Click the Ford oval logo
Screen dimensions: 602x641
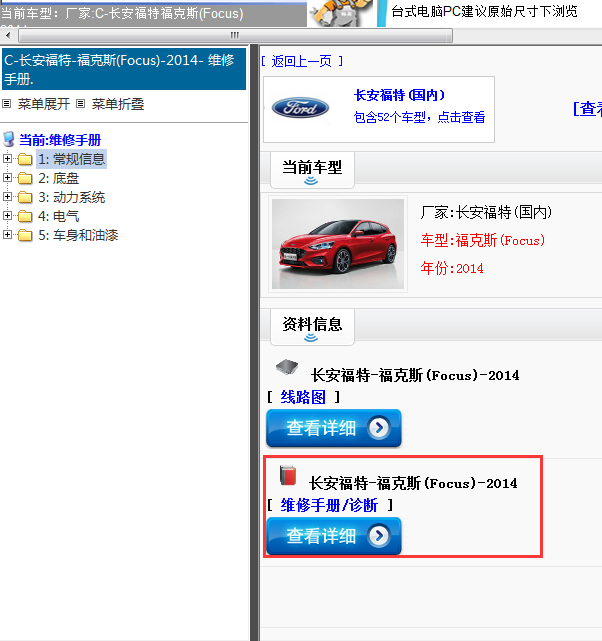(300, 108)
